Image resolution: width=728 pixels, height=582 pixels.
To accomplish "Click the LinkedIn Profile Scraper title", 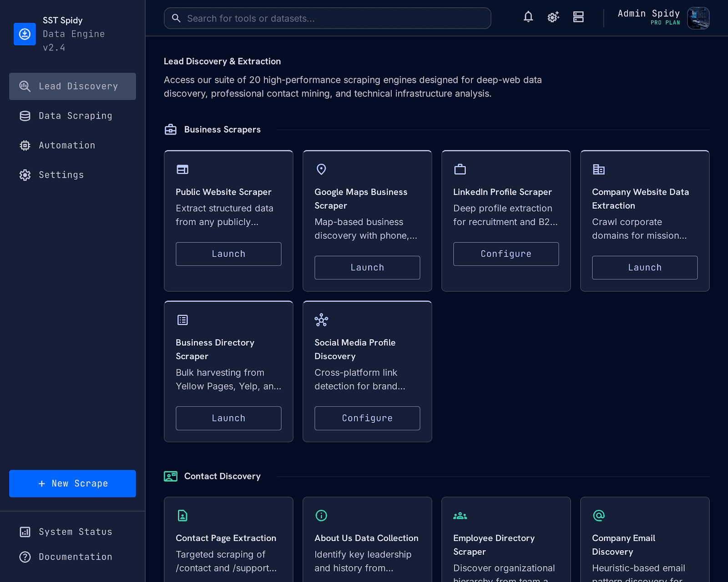I will click(x=502, y=192).
